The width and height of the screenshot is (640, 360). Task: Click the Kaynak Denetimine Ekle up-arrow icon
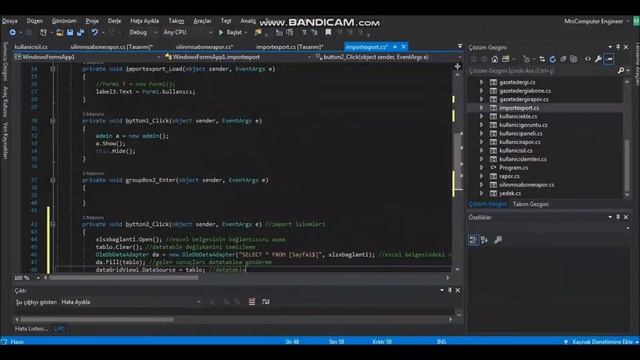click(x=566, y=342)
